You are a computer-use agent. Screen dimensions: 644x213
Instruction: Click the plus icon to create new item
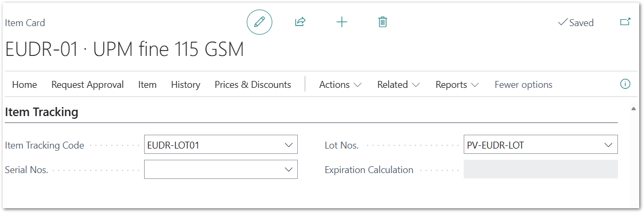click(x=341, y=22)
